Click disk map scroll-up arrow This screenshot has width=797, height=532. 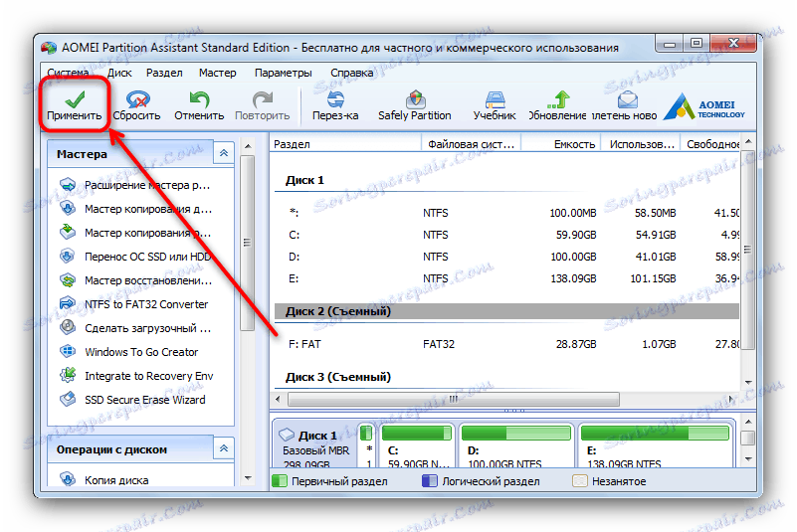coord(748,422)
